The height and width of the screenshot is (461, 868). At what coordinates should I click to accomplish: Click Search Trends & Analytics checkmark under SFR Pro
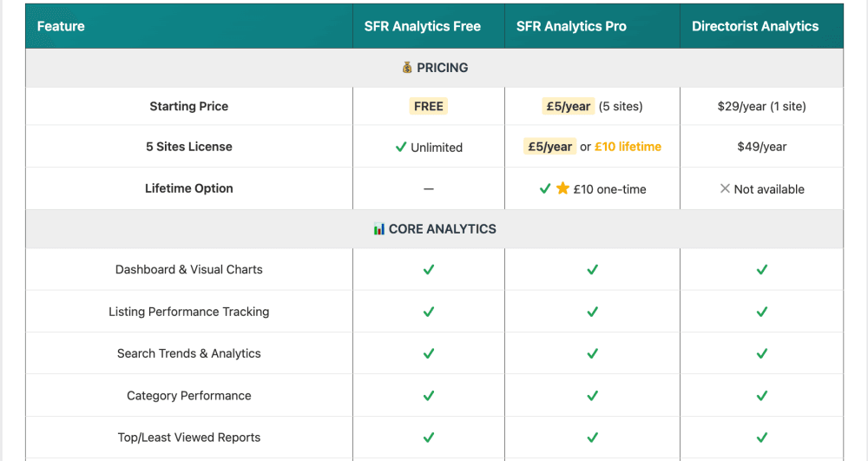[x=592, y=353]
